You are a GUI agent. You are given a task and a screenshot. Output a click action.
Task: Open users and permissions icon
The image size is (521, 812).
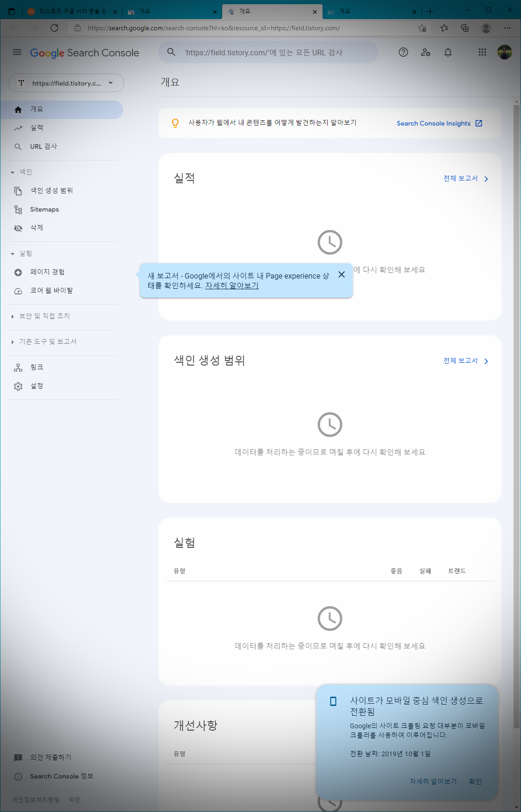point(426,53)
